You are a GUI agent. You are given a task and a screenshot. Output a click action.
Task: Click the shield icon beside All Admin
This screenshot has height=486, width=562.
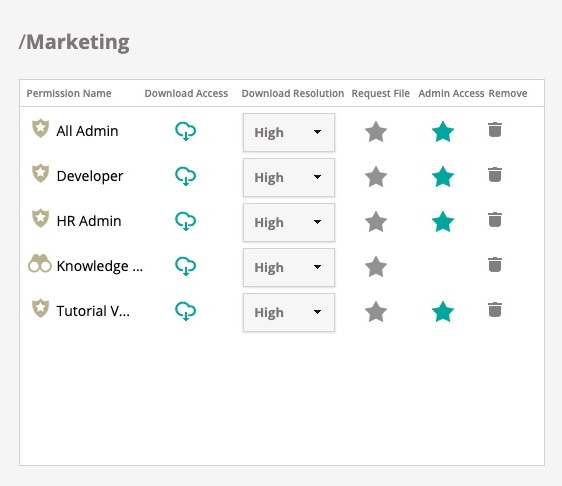(x=41, y=128)
